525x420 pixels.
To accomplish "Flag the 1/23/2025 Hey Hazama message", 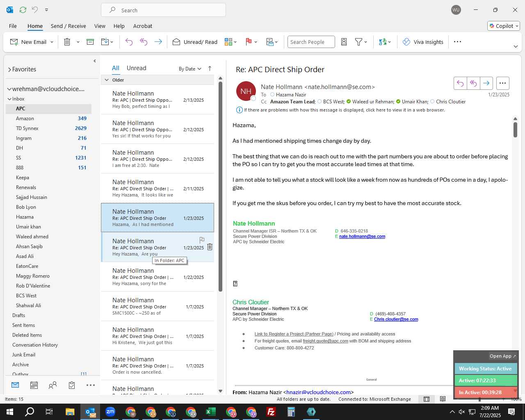I will [202, 240].
